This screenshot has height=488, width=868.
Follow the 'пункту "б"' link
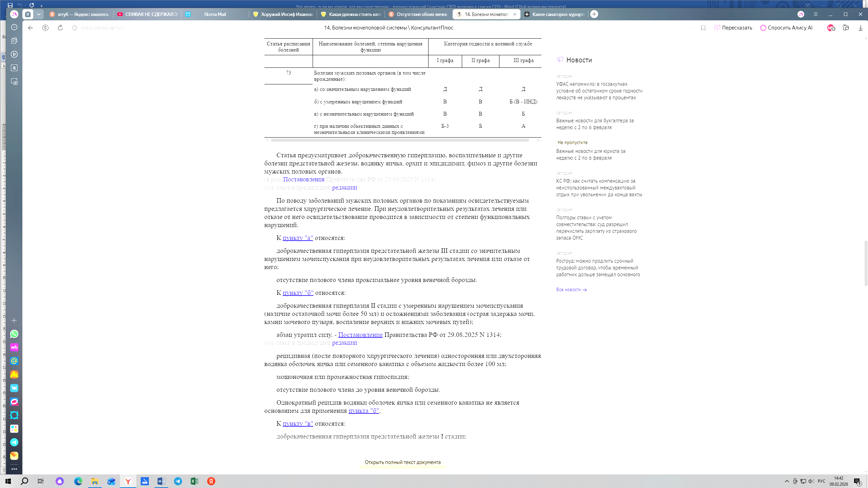298,293
